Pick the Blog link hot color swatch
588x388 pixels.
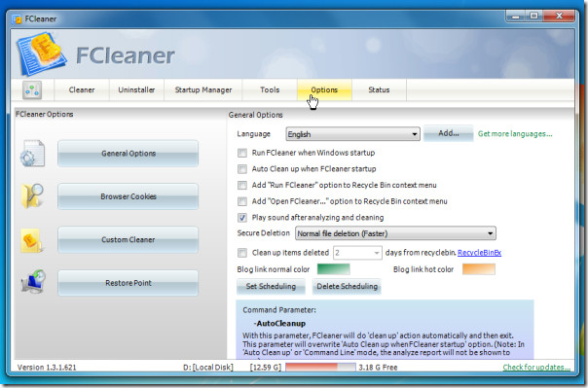point(479,269)
